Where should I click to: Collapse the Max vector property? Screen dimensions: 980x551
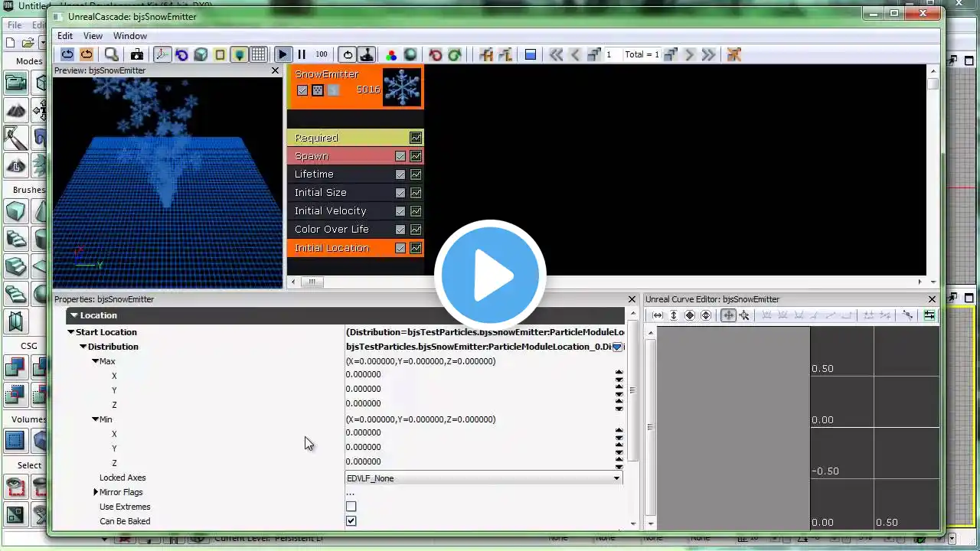tap(96, 361)
